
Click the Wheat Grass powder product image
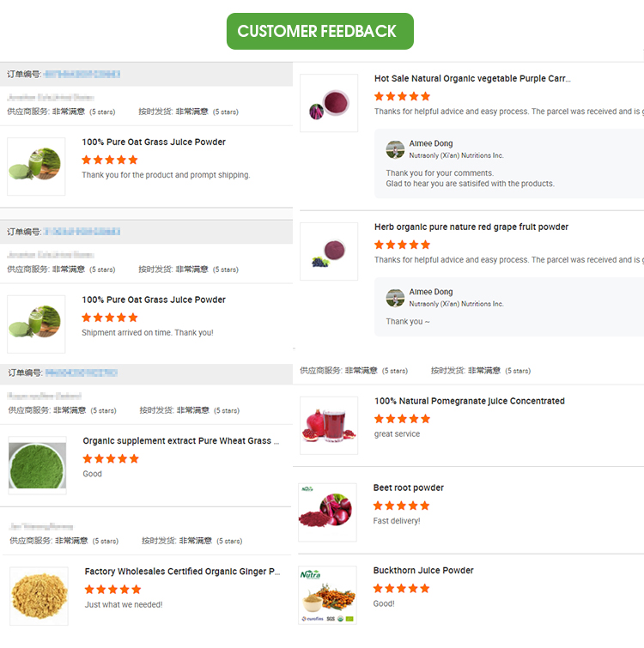37,465
